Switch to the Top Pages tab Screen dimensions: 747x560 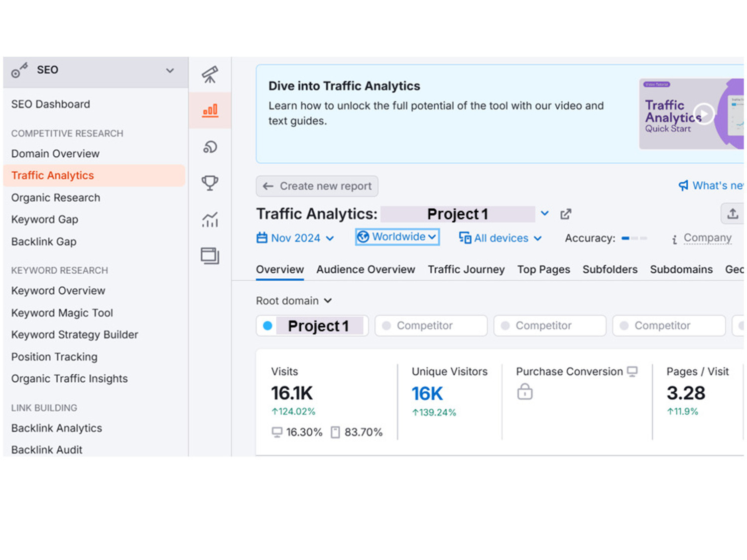click(543, 269)
